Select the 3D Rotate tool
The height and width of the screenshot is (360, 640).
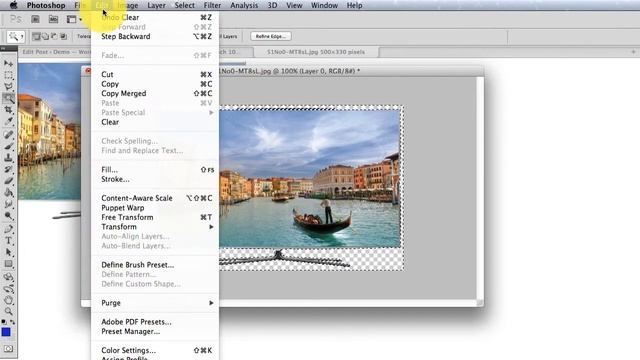click(9, 277)
